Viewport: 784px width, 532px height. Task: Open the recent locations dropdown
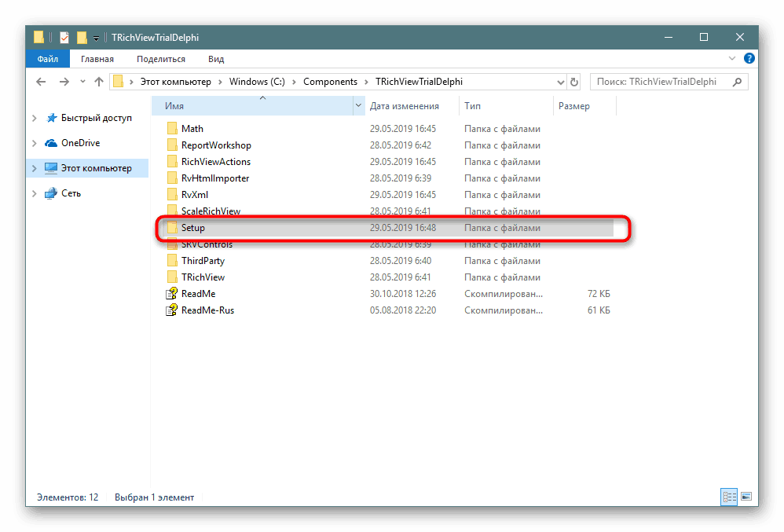point(82,82)
